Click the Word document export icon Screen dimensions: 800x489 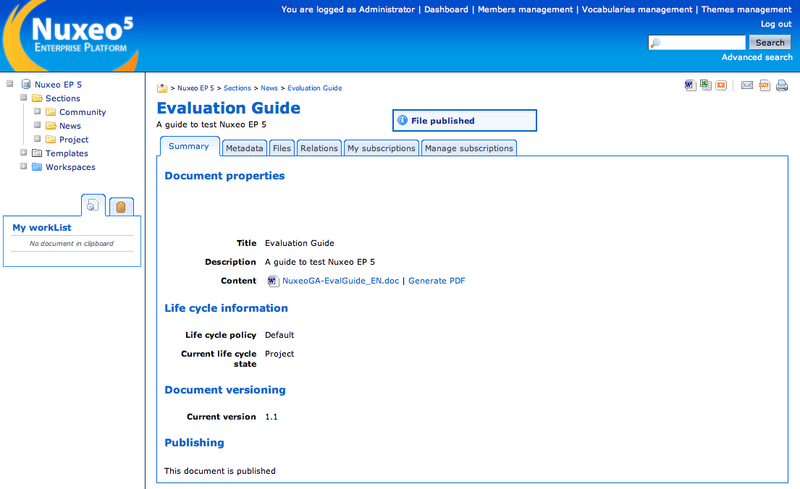coord(690,85)
